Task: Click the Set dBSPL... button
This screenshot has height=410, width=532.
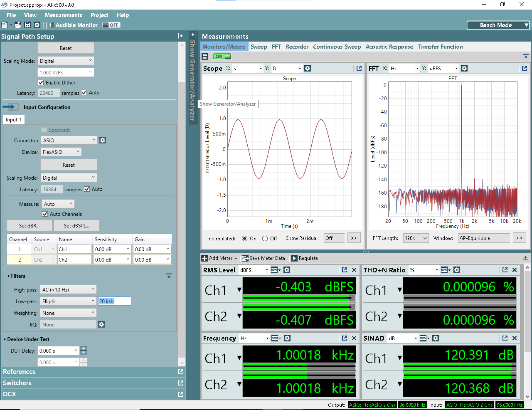Action: pyautogui.click(x=76, y=225)
